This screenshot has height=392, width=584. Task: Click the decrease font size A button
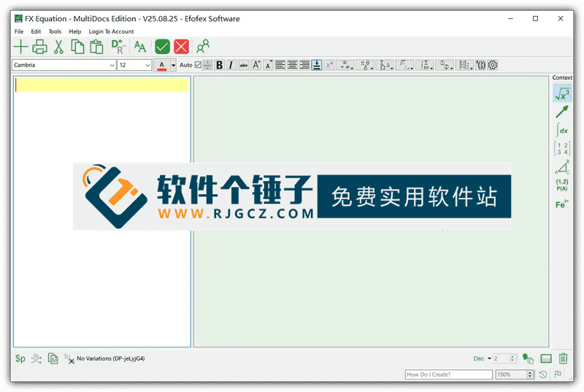point(268,65)
